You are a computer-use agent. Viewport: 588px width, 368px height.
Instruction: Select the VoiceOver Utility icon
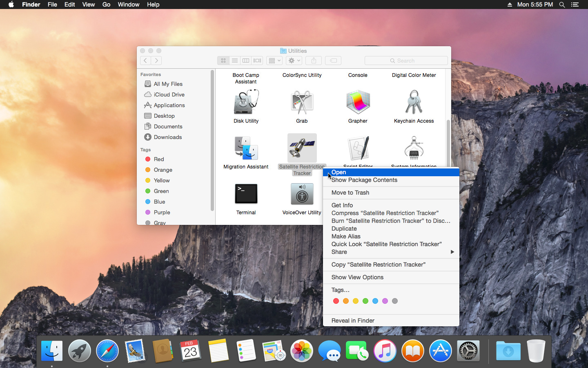pyautogui.click(x=302, y=194)
